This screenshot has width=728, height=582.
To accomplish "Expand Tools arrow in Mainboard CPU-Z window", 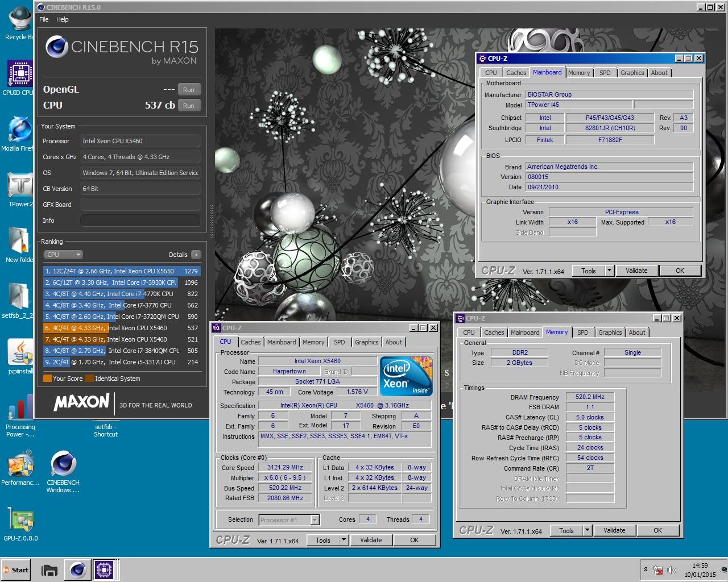I will click(609, 271).
